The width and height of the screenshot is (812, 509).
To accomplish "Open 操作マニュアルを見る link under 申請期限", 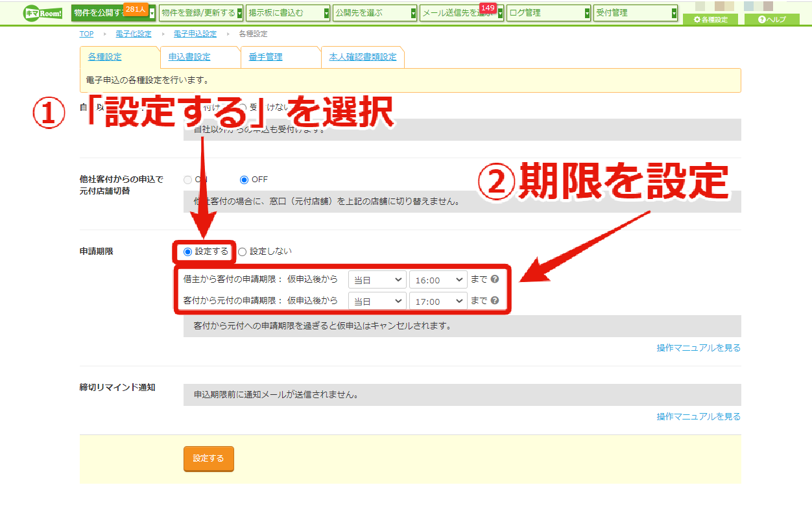I will click(699, 348).
